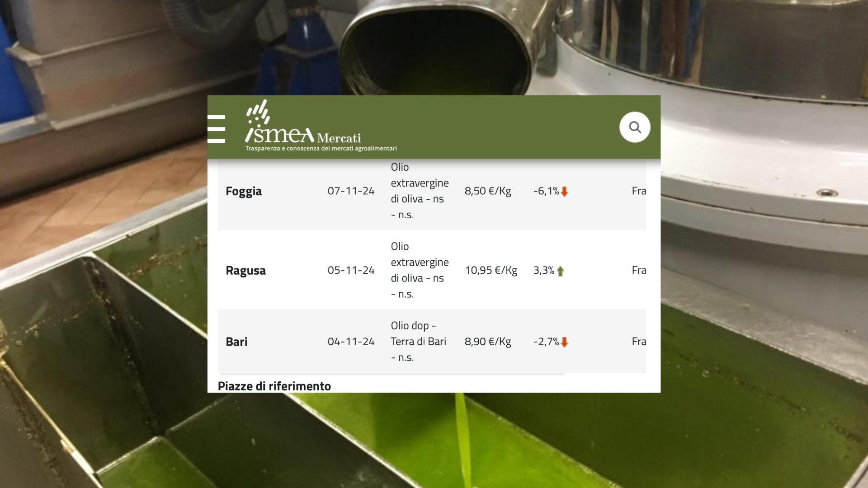
Task: Click Olio dop - Terra di Bari product
Action: tap(419, 342)
